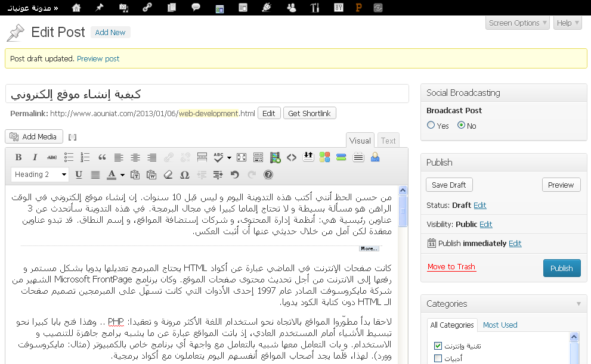Apply italic formatting
The image size is (591, 364).
click(35, 157)
